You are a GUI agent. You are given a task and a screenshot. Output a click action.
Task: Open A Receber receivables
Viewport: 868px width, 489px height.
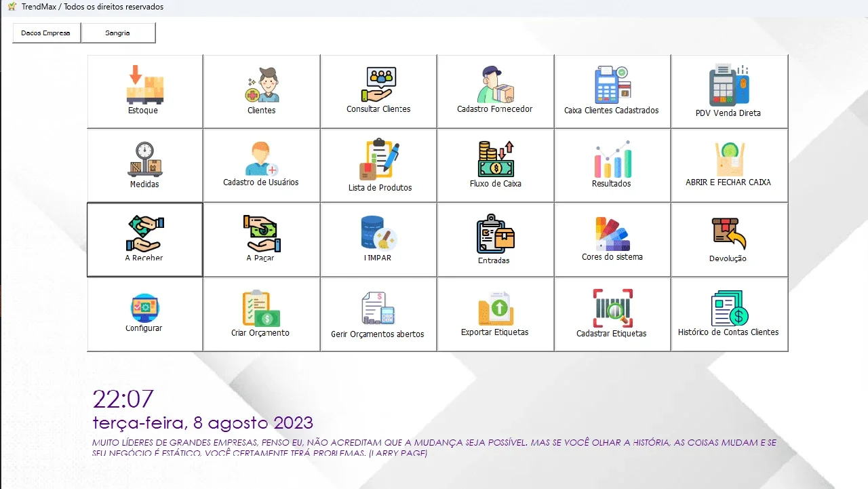pyautogui.click(x=145, y=240)
